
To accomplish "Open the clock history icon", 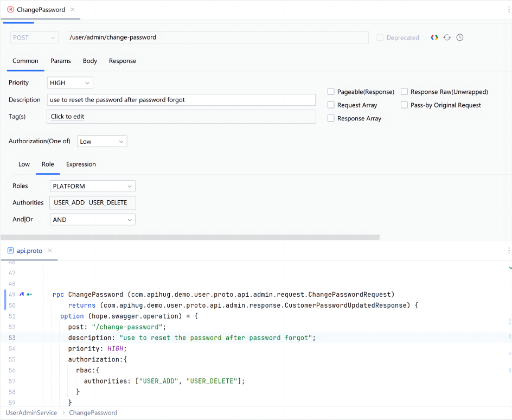I will coord(460,37).
